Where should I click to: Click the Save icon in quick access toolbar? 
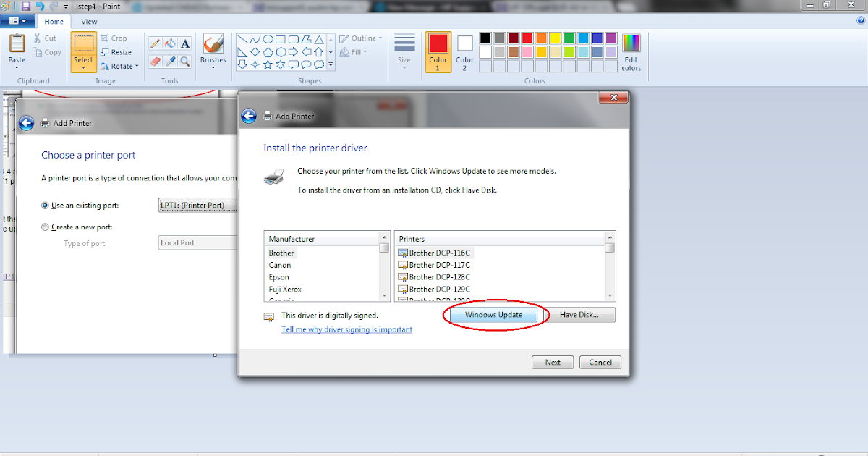pos(25,6)
